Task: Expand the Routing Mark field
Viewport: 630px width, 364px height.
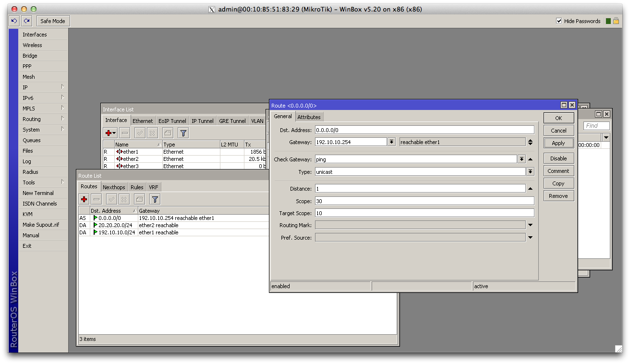Action: tap(530, 225)
